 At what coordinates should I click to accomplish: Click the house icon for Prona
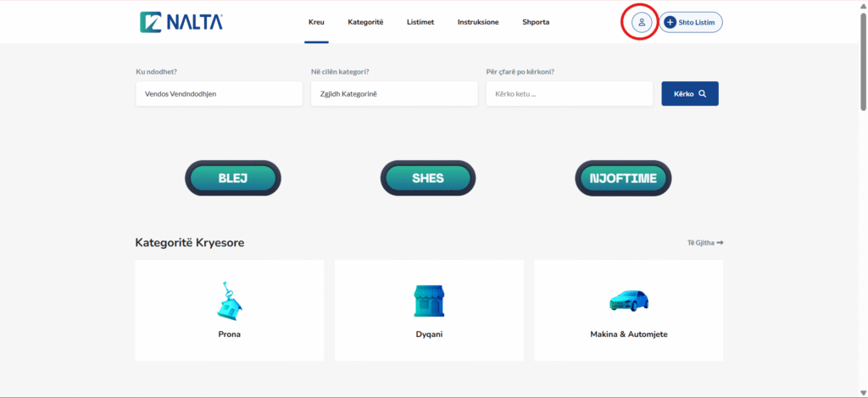[x=229, y=300]
